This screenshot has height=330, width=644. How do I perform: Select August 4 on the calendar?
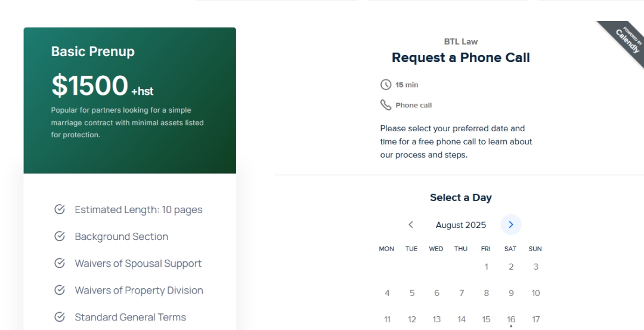click(387, 293)
